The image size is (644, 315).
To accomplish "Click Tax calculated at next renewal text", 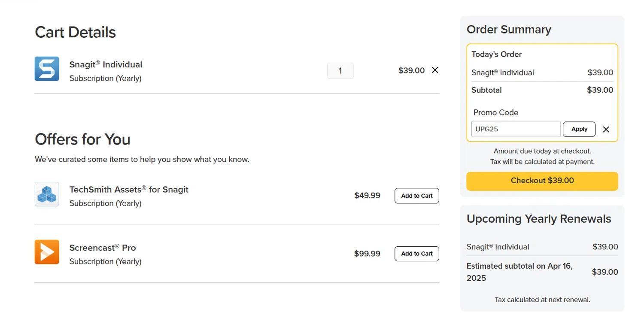I will (542, 300).
